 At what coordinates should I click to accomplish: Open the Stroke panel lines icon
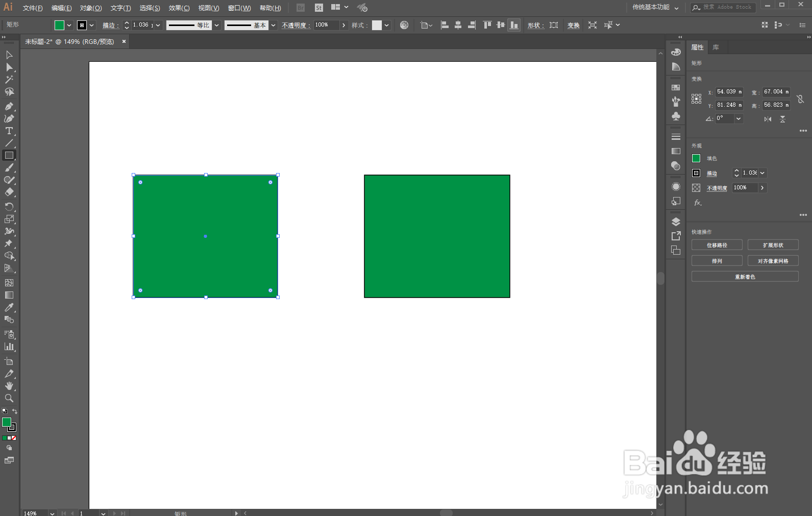point(676,137)
